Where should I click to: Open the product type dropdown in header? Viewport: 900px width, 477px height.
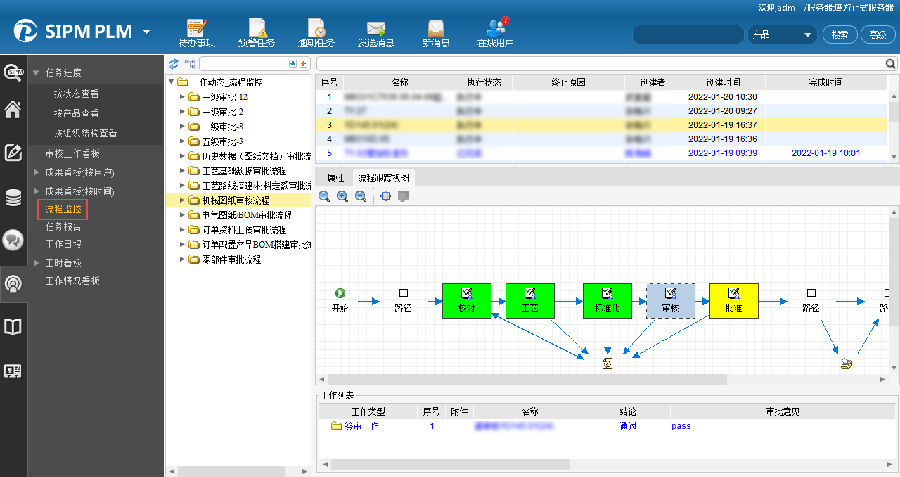click(783, 34)
